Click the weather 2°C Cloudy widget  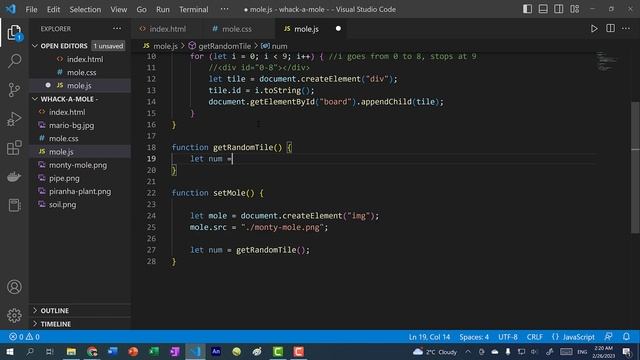pyautogui.click(x=434, y=351)
